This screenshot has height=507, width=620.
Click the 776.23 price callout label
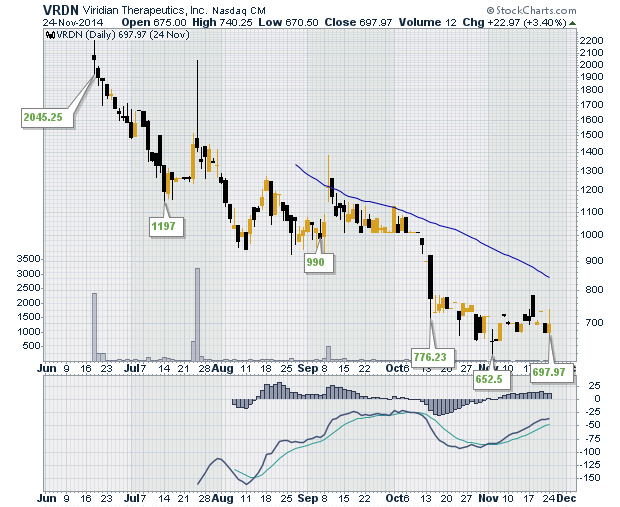[x=430, y=355]
